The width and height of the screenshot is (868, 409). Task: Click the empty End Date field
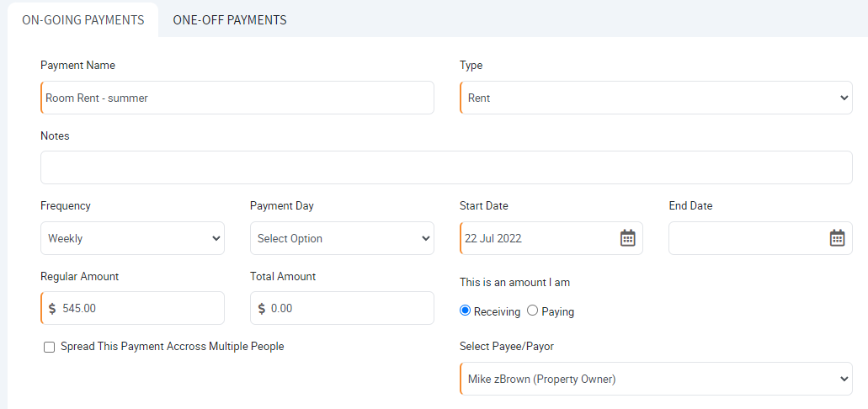pos(760,238)
